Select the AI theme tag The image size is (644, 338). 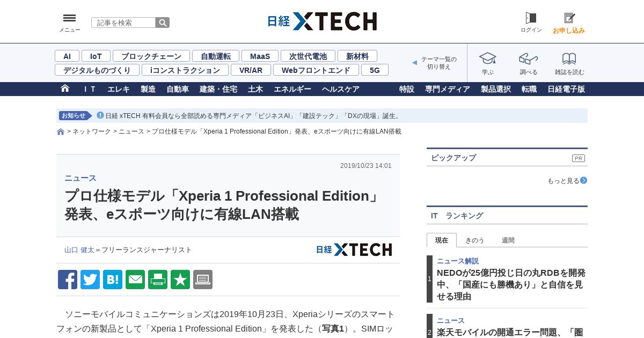[x=67, y=56]
